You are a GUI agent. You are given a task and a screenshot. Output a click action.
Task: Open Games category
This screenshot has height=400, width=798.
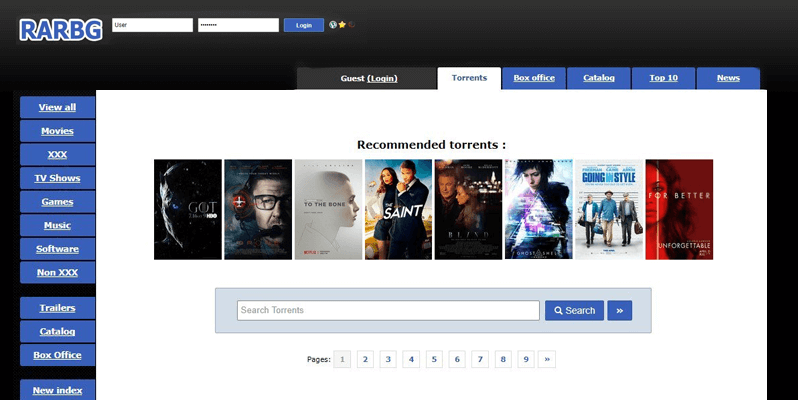58,202
